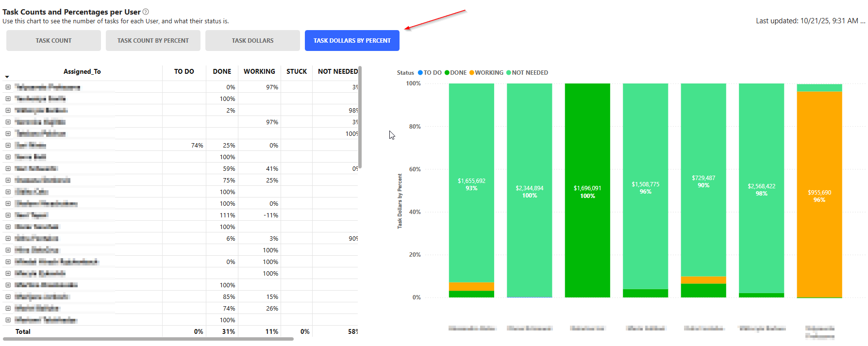Open the ellipsis after Last updated time
The width and height of the screenshot is (868, 346).
click(863, 21)
